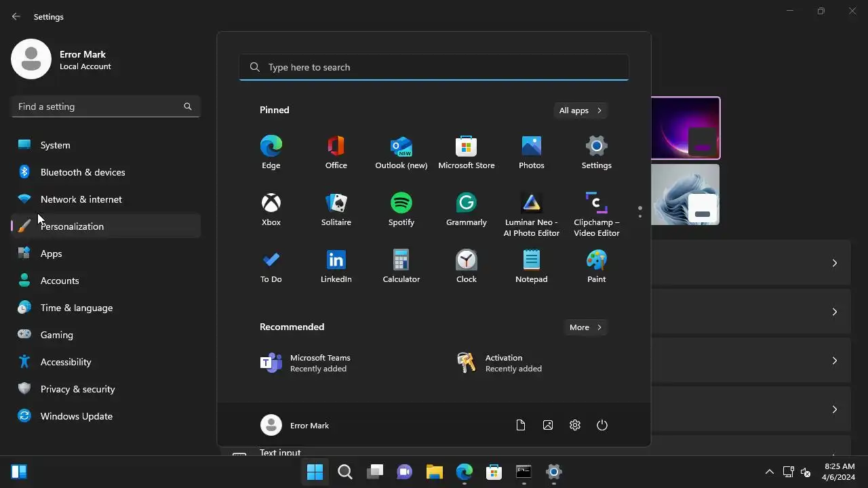Click Error Mark user account in Start
Image resolution: width=868 pixels, height=488 pixels.
pos(295,426)
